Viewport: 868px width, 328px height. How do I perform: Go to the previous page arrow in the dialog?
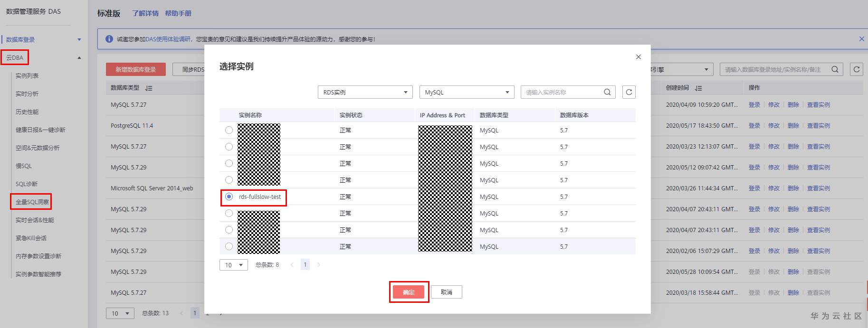pos(292,265)
